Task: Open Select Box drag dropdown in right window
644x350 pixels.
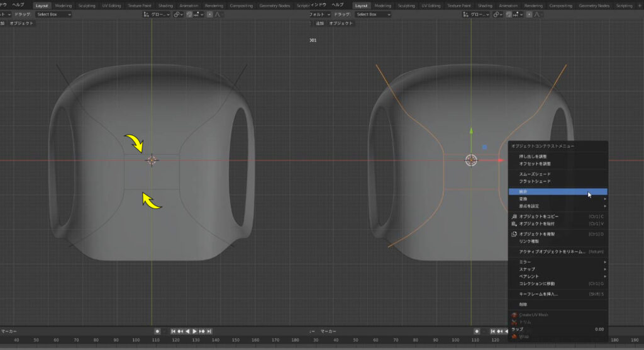Action: tap(374, 14)
